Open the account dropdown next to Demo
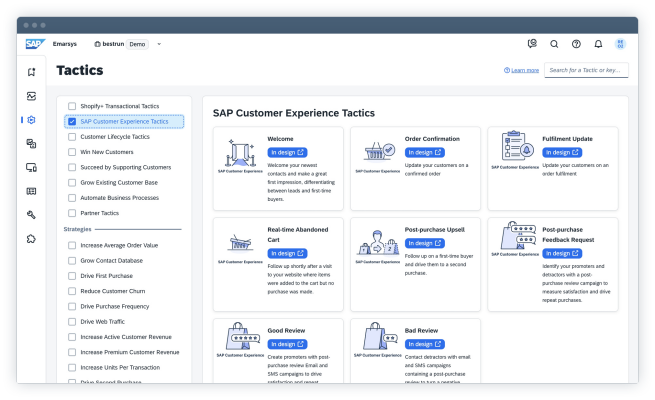This screenshot has height=400, width=655. 159,44
